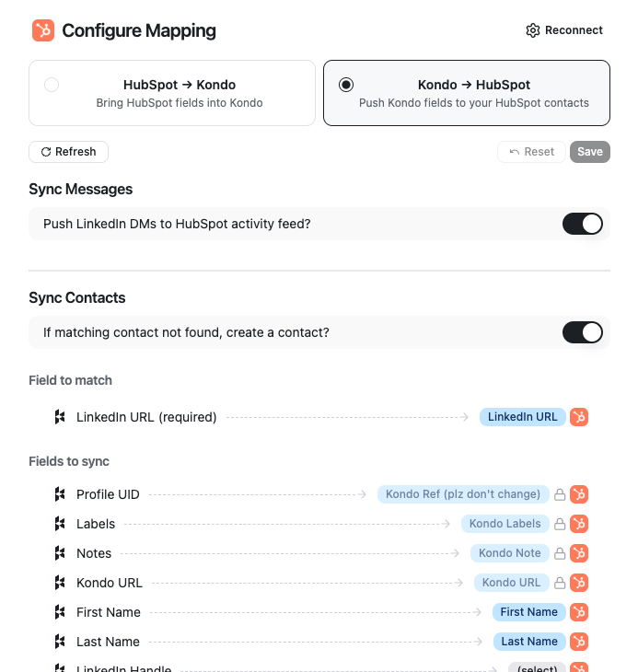Image resolution: width=638 pixels, height=672 pixels.
Task: Click the lock icon on Kondo Ref row
Action: click(x=559, y=494)
